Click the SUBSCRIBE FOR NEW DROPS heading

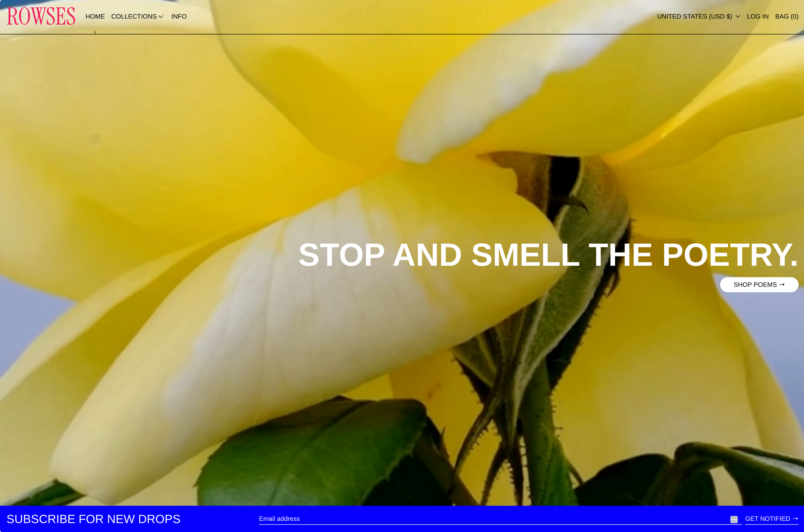point(93,519)
